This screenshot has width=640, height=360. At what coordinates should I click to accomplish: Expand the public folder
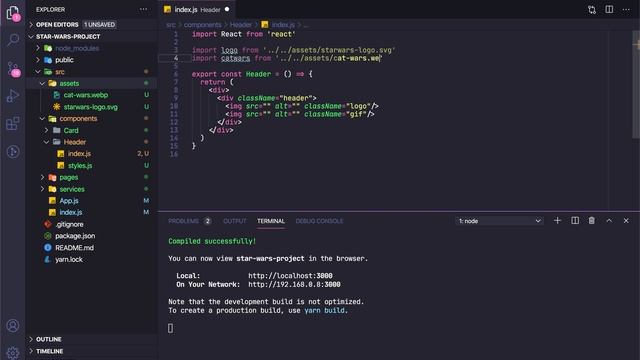pyautogui.click(x=64, y=60)
